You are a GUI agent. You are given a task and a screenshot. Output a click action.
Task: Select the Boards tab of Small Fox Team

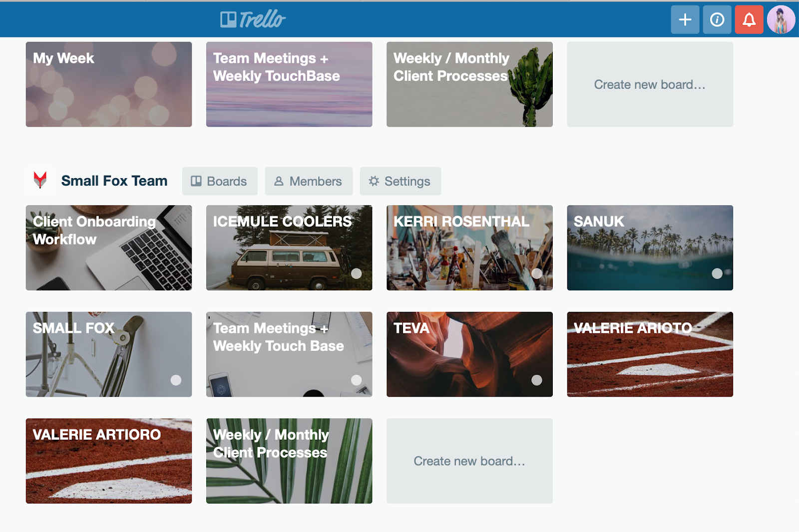[x=220, y=181]
